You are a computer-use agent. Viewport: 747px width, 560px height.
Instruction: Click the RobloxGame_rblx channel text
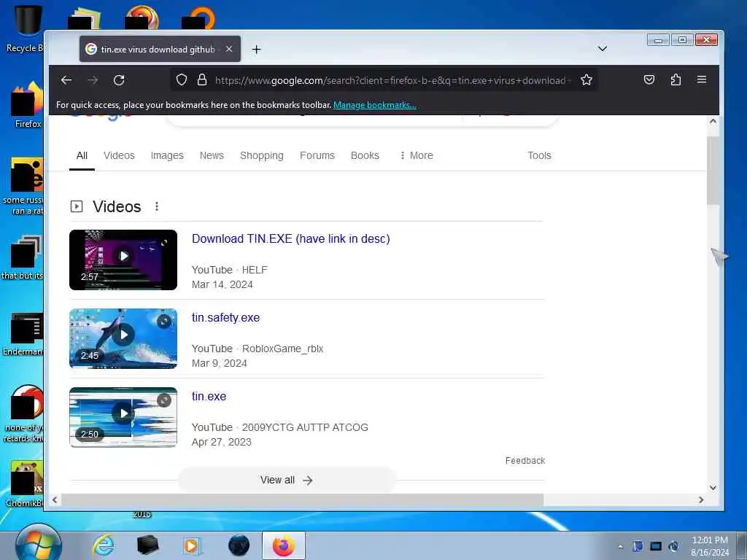click(x=282, y=349)
